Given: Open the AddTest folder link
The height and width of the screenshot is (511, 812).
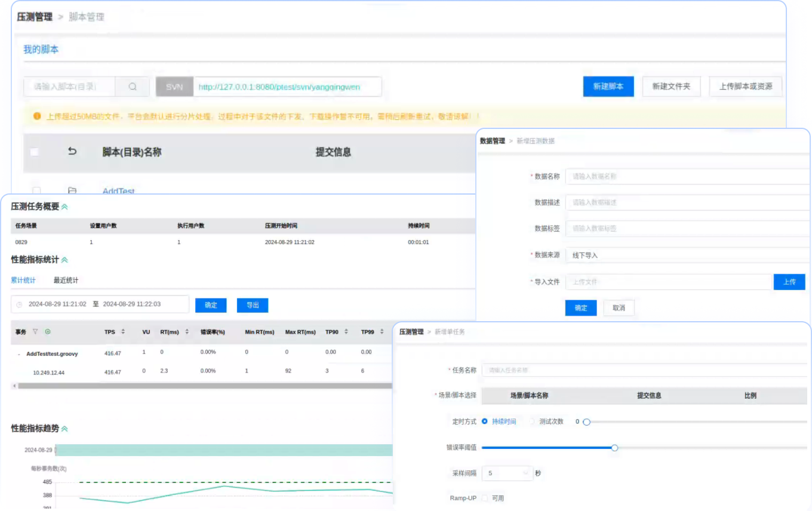Looking at the screenshot, I should click(x=119, y=191).
